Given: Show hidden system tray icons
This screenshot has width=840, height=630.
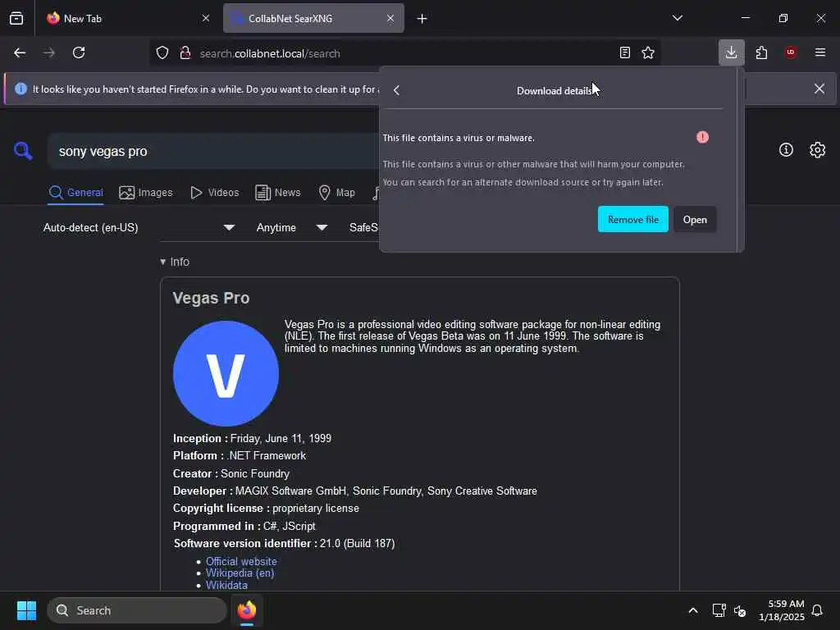Looking at the screenshot, I should click(692, 610).
